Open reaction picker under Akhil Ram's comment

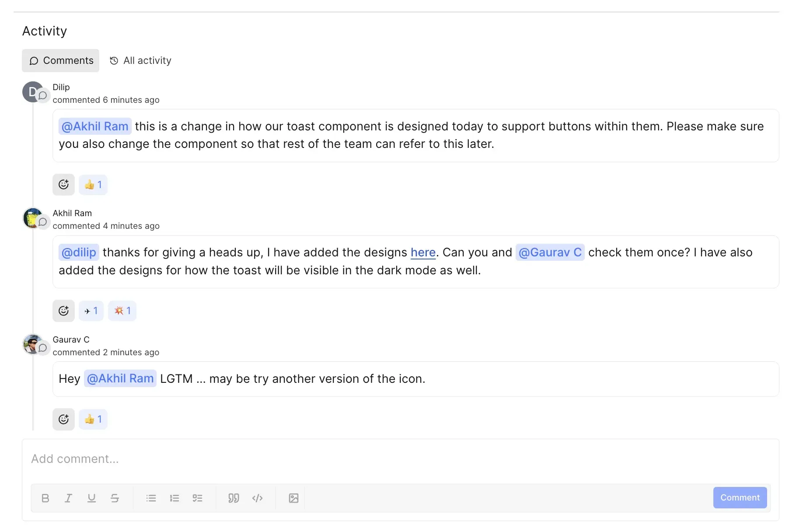point(63,311)
